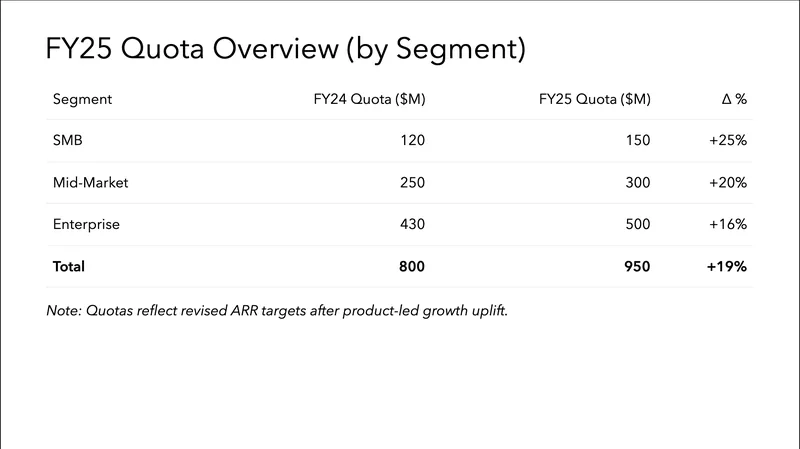Screen dimensions: 800x449
Task: Click the SMB FY25 quota value 150
Action: point(637,141)
